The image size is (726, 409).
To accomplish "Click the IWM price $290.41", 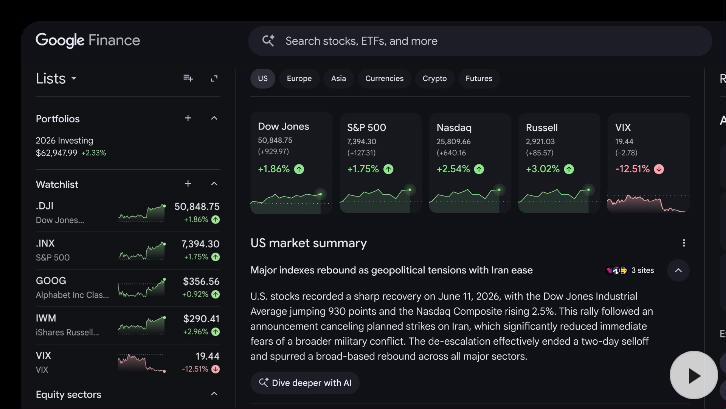I will [x=201, y=319].
